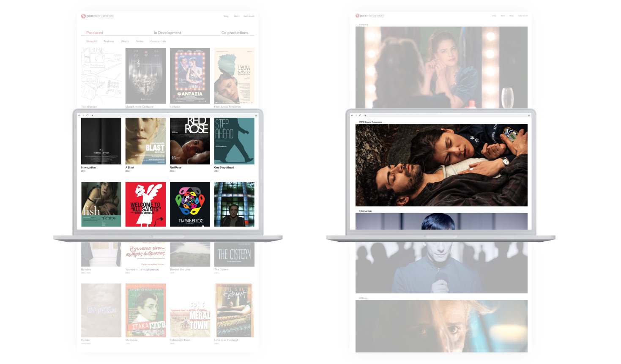Switch to Co-productions tab

(235, 33)
